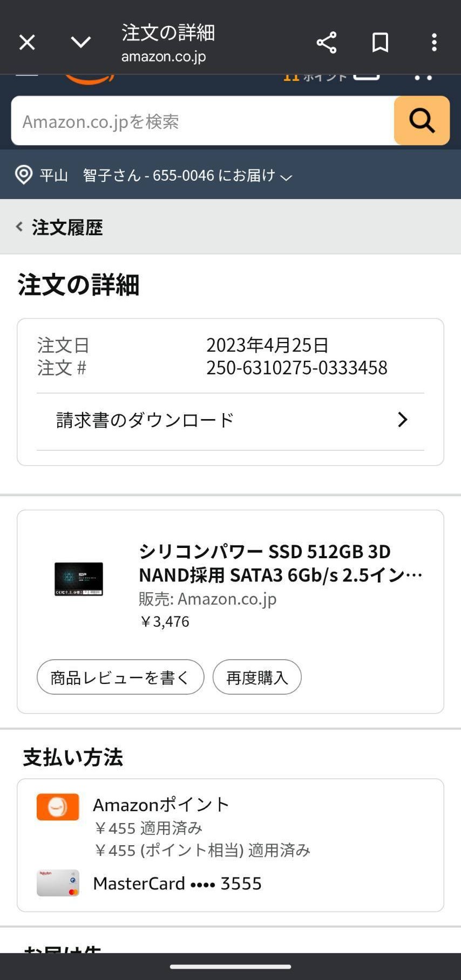
Task: Tap the SSD product thumbnail image
Action: pos(79,579)
